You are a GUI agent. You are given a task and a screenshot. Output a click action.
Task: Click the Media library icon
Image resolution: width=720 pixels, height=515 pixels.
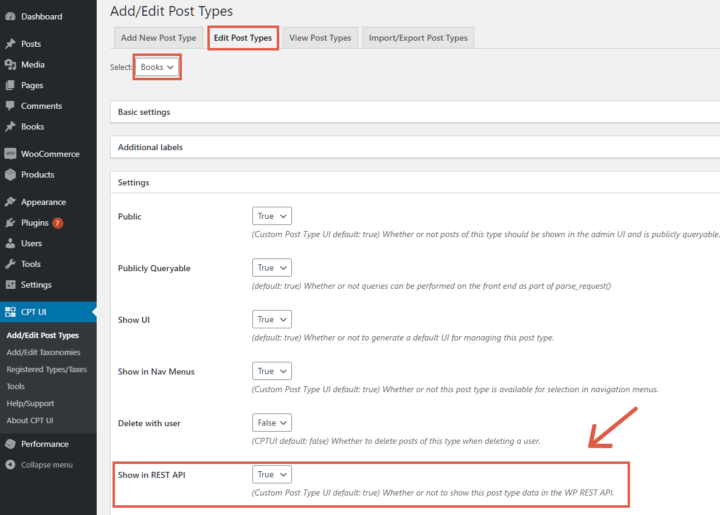10,65
